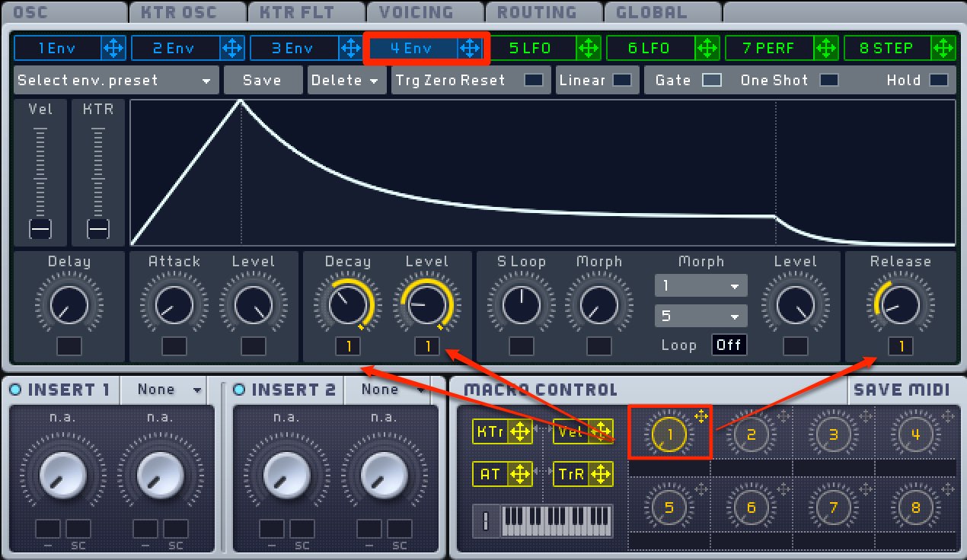This screenshot has width=967, height=560.
Task: Switch to the ROUTING tab
Action: tap(544, 12)
